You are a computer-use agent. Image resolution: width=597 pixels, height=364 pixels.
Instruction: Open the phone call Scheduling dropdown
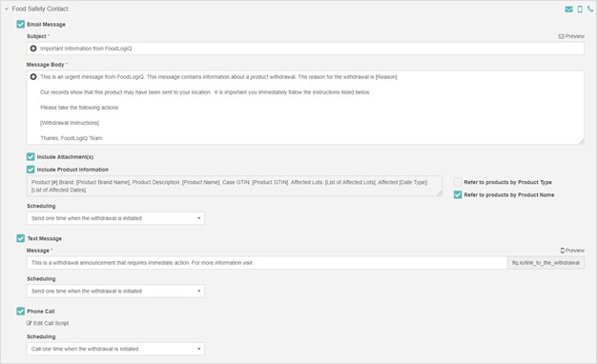coord(115,349)
